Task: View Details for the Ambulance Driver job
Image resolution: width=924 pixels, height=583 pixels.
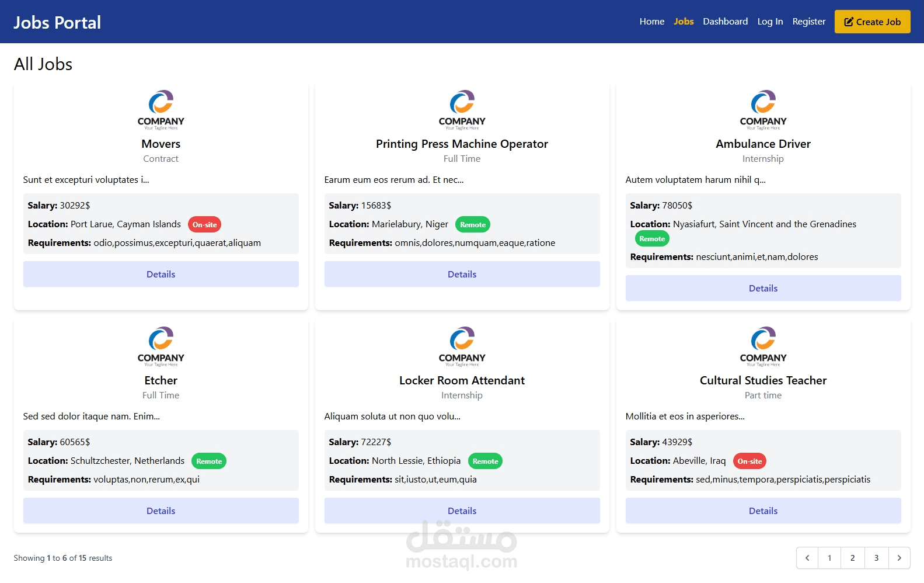Action: (x=763, y=288)
